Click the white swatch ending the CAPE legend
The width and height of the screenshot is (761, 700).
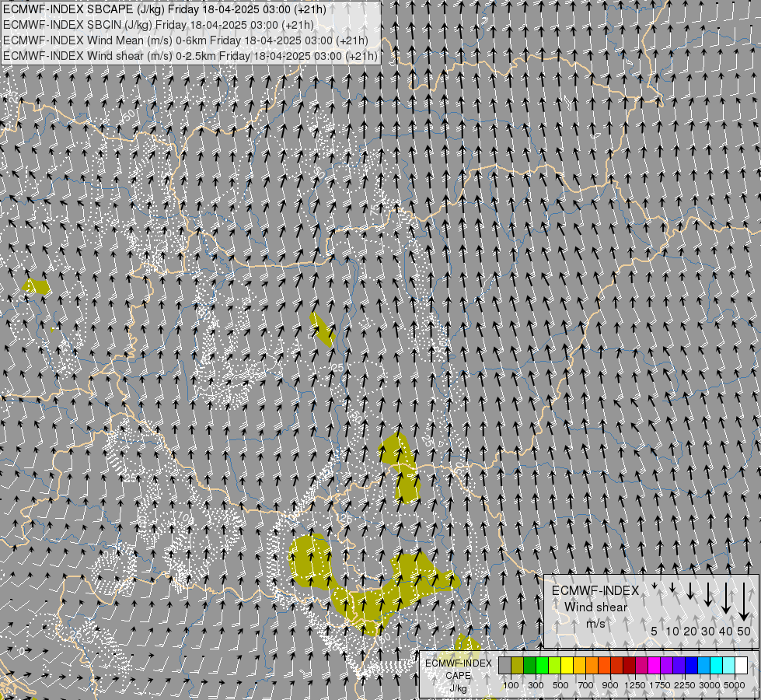pyautogui.click(x=741, y=666)
